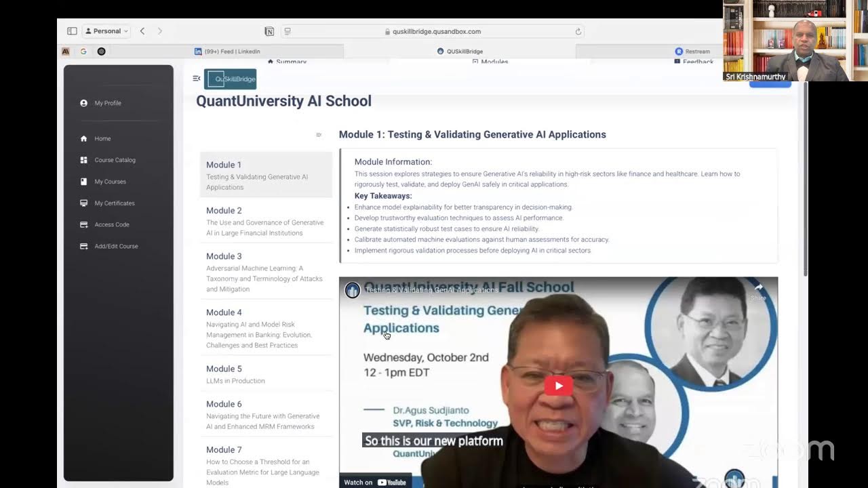Image resolution: width=868 pixels, height=488 pixels.
Task: Click the QuantUniversity AI School heading
Action: point(283,101)
